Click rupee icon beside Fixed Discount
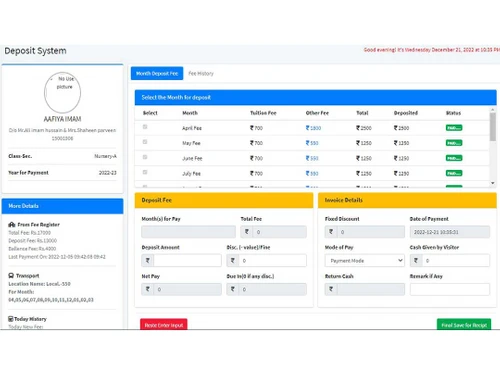This screenshot has height=375, width=500. pyautogui.click(x=331, y=232)
